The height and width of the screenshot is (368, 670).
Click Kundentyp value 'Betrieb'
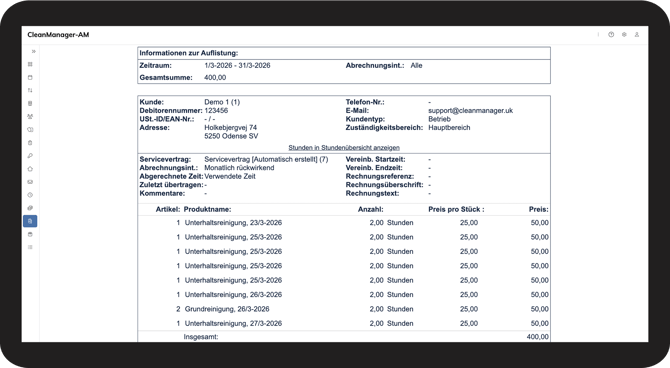[439, 119]
